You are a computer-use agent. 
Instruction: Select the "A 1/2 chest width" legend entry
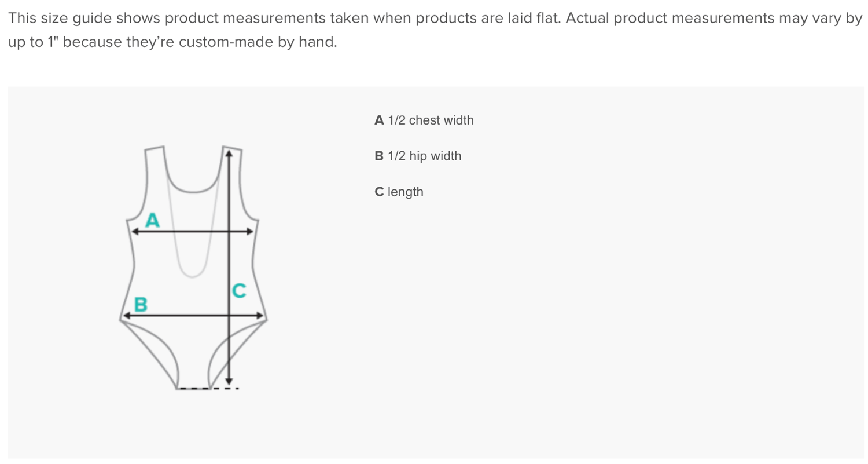pos(424,120)
